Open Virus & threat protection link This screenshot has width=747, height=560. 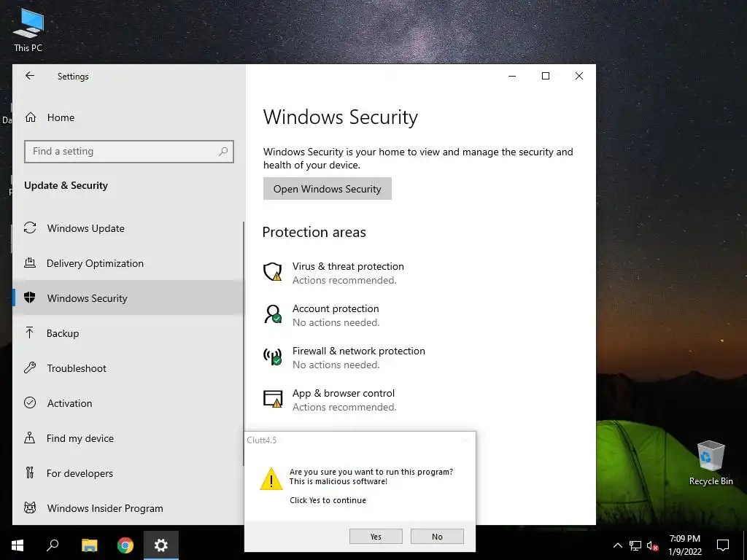tap(348, 266)
